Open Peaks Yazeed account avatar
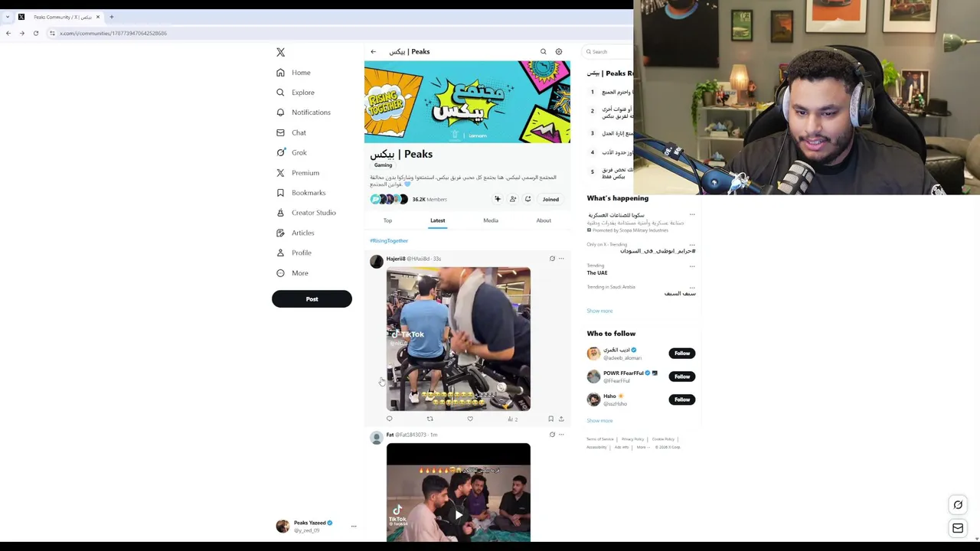 tap(283, 527)
